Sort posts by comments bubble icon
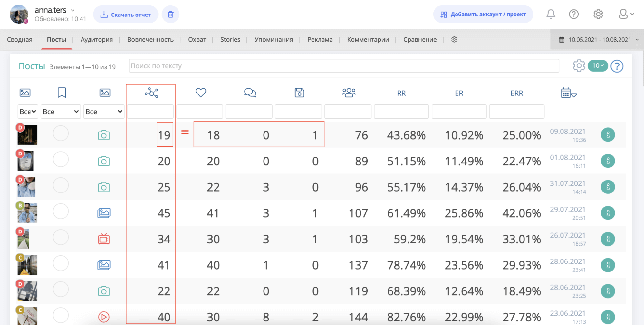This screenshot has width=644, height=325. (x=250, y=93)
